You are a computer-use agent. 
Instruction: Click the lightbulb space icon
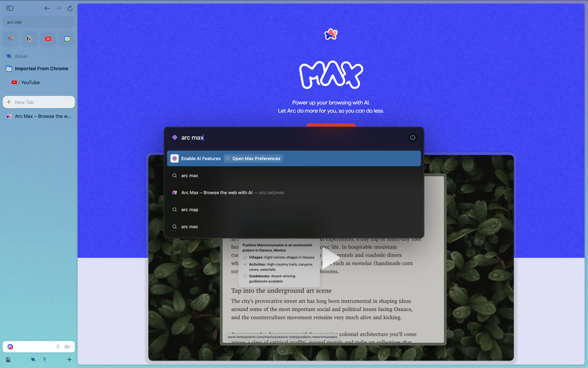(x=44, y=360)
